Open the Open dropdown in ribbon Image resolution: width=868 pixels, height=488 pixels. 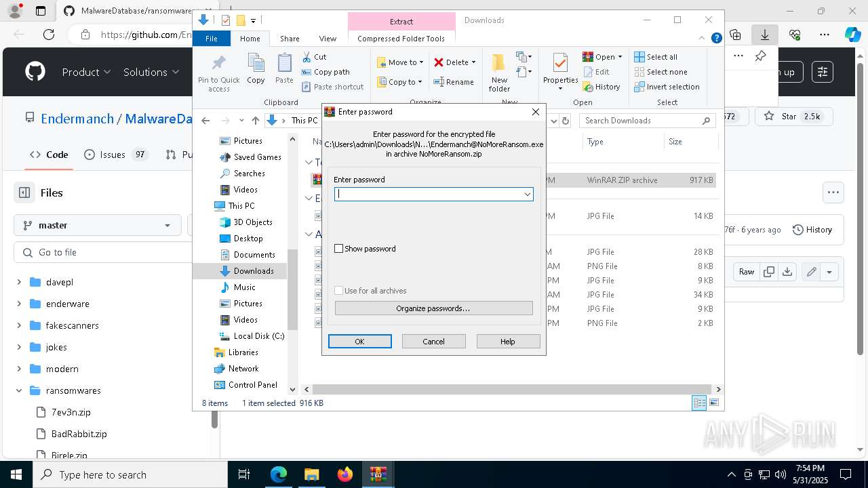tap(602, 57)
